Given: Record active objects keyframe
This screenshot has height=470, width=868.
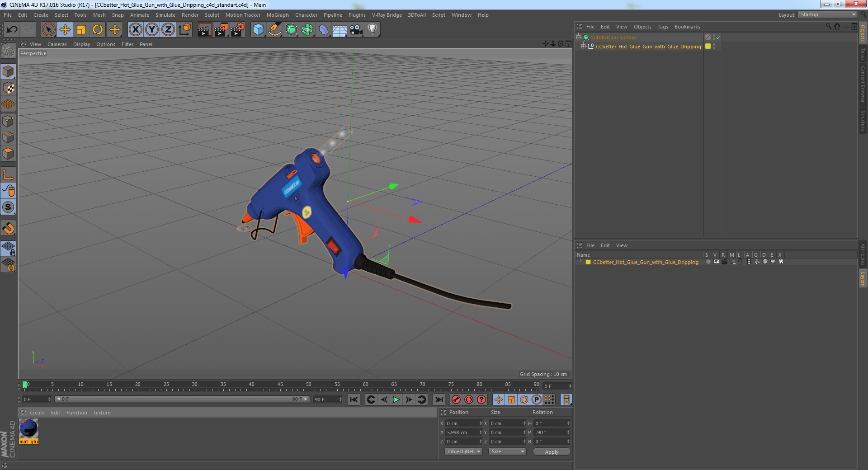Looking at the screenshot, I should pyautogui.click(x=456, y=399).
